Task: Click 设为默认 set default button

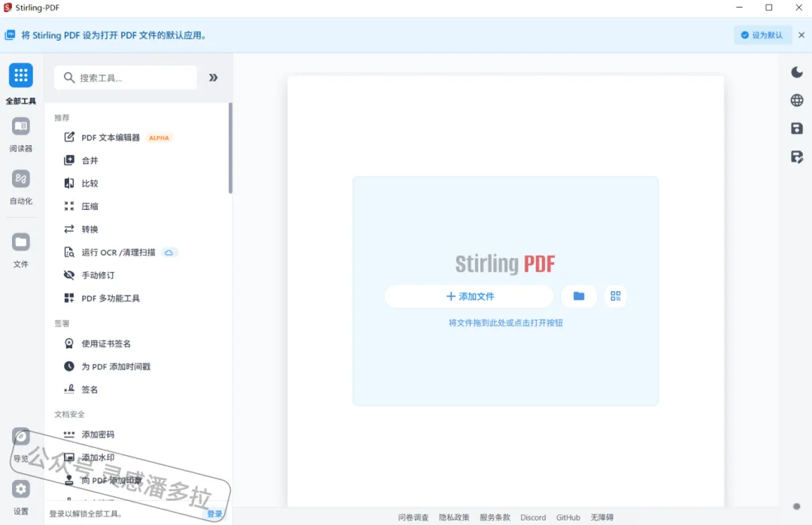Action: pos(762,35)
